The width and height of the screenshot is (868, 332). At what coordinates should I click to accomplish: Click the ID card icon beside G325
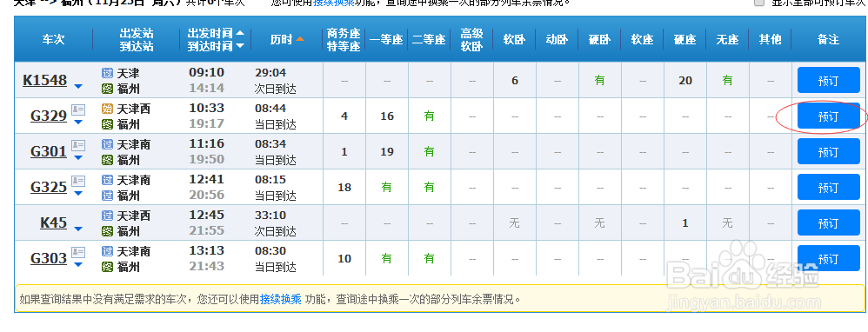(78, 181)
